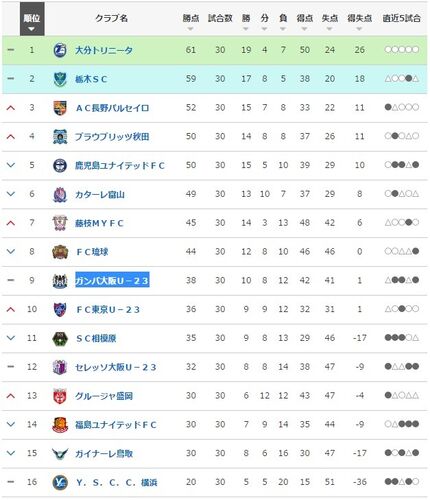Open the 藤枝MYFC team page

point(99,223)
